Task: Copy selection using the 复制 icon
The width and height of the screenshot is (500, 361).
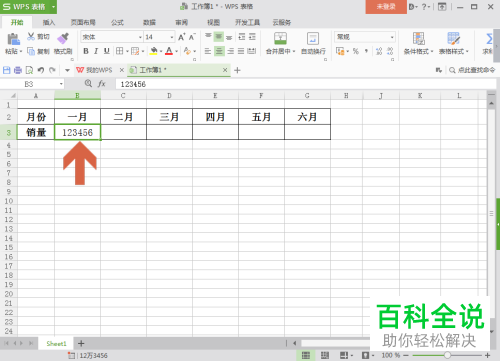Action: click(x=31, y=51)
